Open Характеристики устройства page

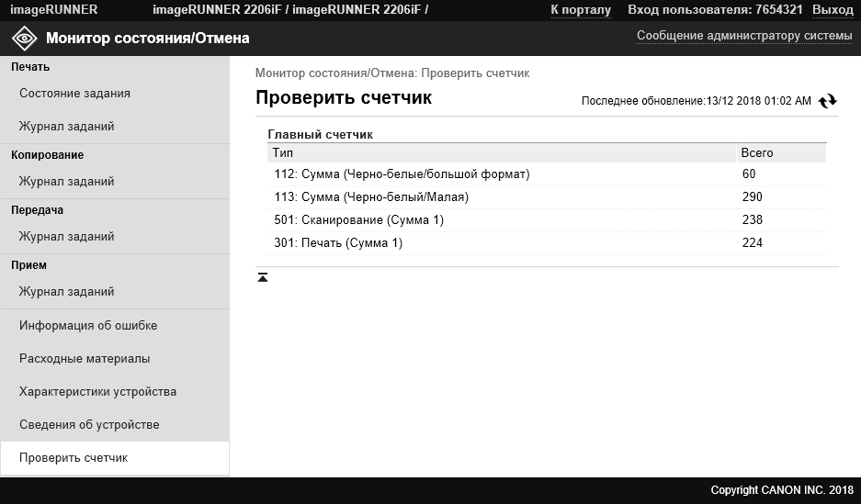(97, 392)
